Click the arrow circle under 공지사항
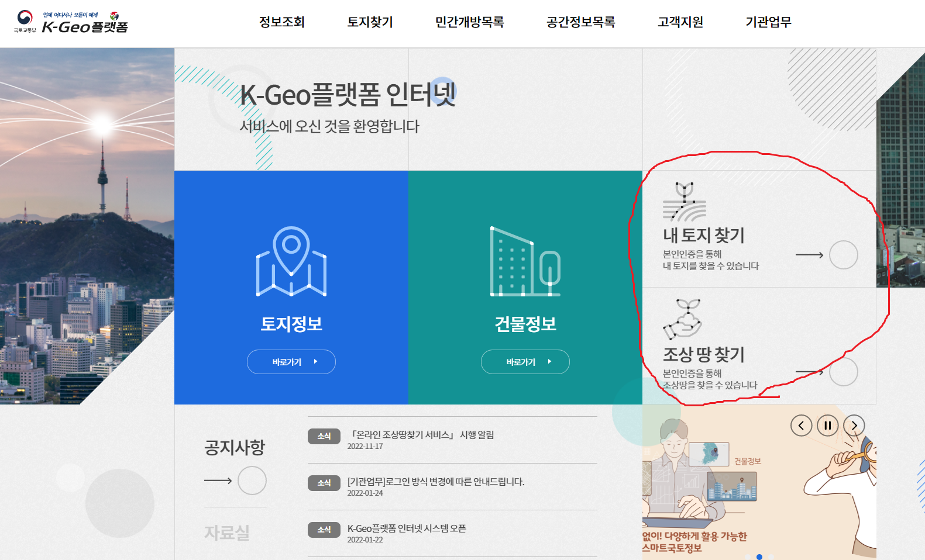The width and height of the screenshot is (925, 560). pos(252,481)
